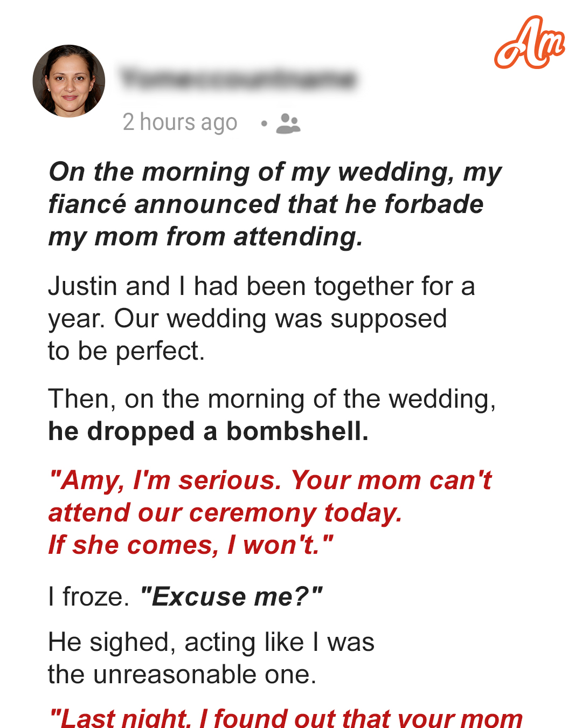Image resolution: width=582 pixels, height=728 pixels.
Task: Click the 'to be perfect.' text line
Action: pos(127,351)
